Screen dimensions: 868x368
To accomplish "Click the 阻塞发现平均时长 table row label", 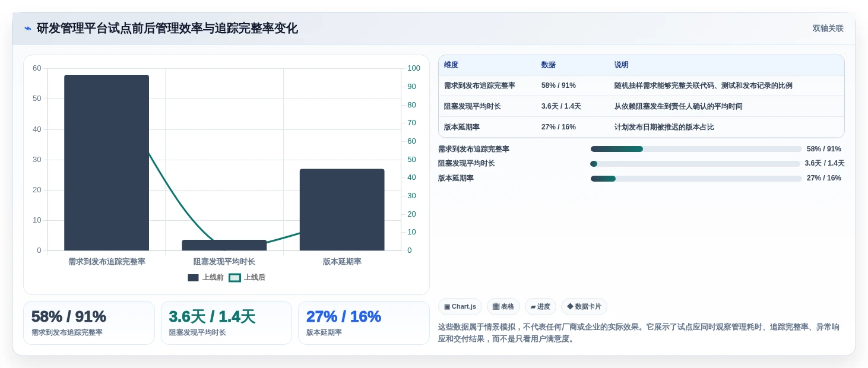I will pyautogui.click(x=473, y=106).
